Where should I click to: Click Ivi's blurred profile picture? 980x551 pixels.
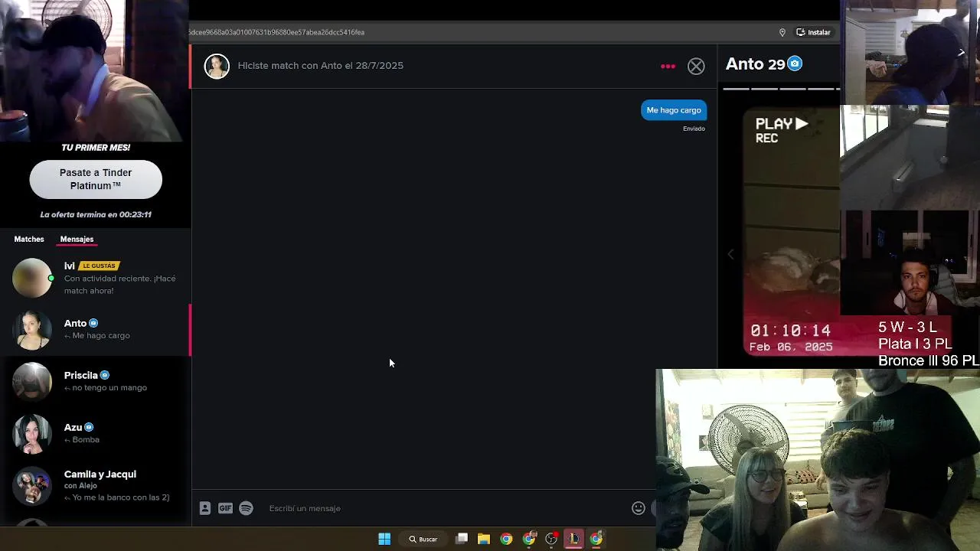(32, 277)
